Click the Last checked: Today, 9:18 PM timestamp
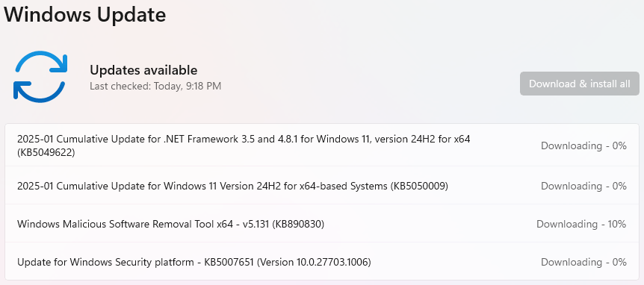 pos(155,86)
